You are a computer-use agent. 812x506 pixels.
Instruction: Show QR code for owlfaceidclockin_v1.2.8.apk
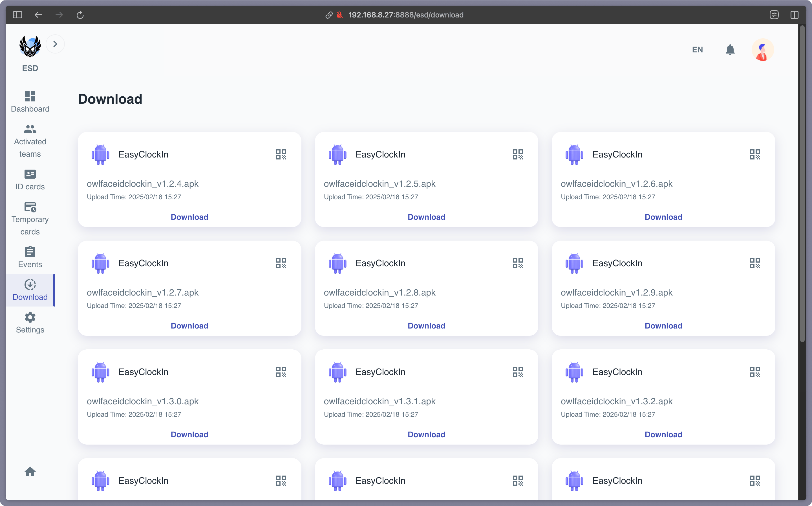coord(518,263)
